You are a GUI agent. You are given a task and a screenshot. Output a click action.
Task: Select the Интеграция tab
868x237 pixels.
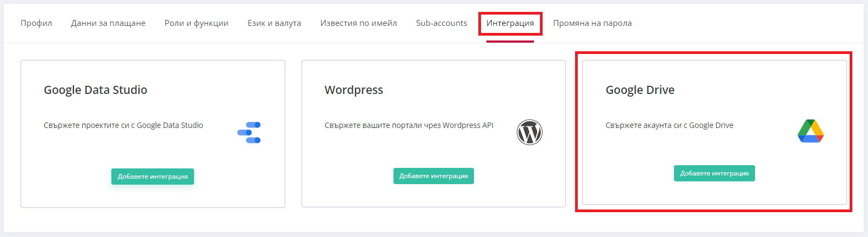pyautogui.click(x=510, y=23)
